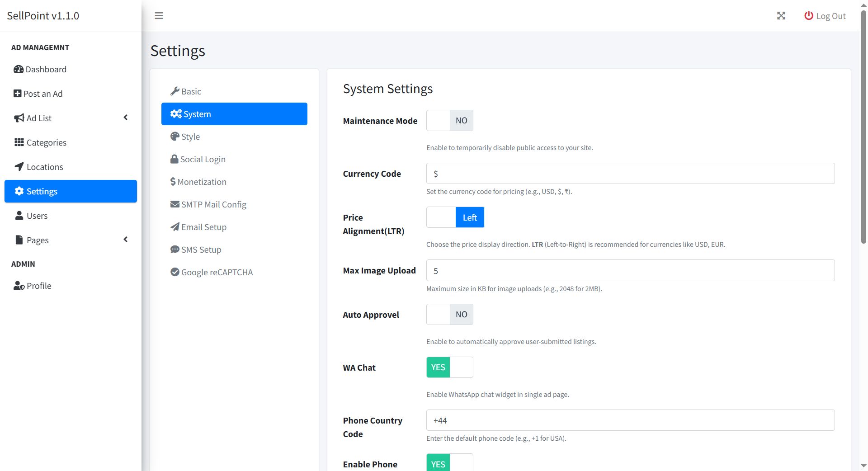Click the plus icon beside Post an Ad
This screenshot has height=471, width=868.
[x=17, y=94]
